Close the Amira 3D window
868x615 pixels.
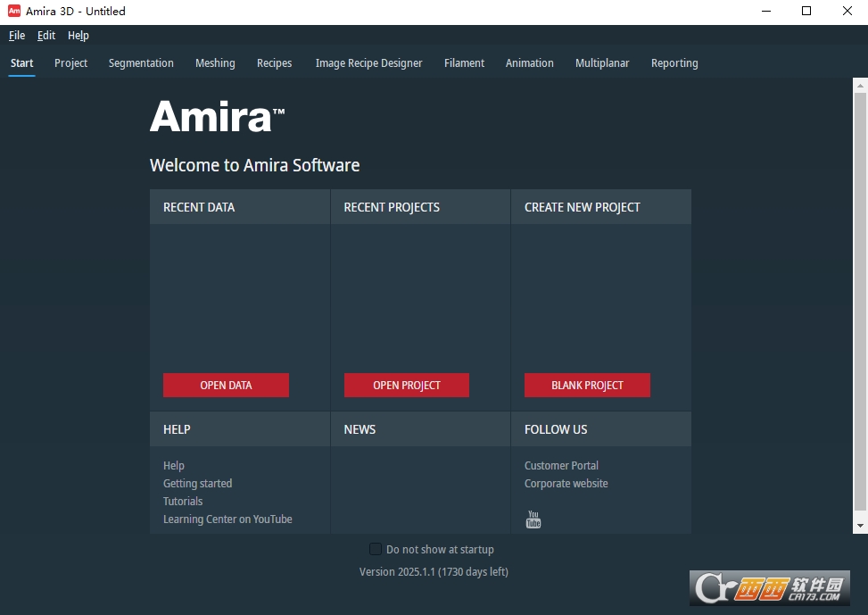847,11
